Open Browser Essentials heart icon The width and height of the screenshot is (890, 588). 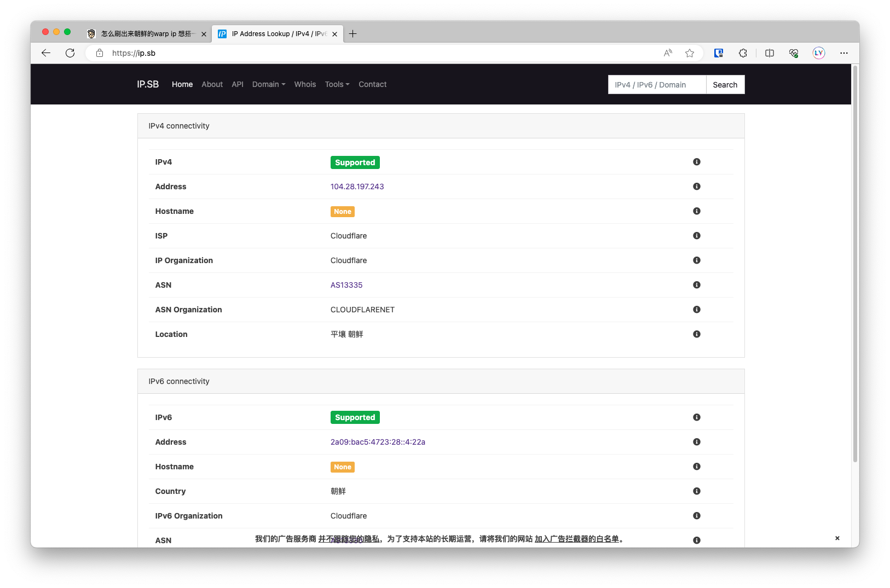(794, 53)
